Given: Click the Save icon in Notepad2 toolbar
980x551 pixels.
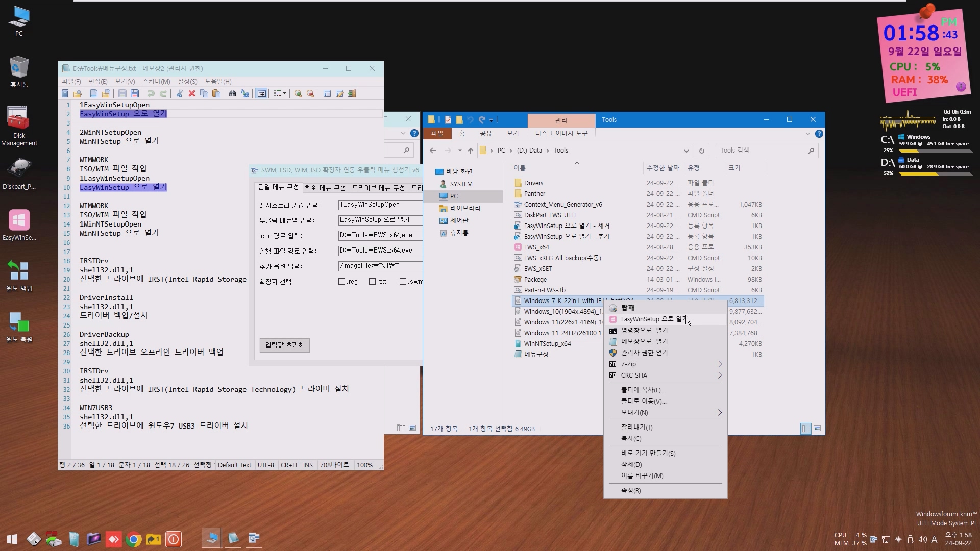Looking at the screenshot, I should (122, 94).
